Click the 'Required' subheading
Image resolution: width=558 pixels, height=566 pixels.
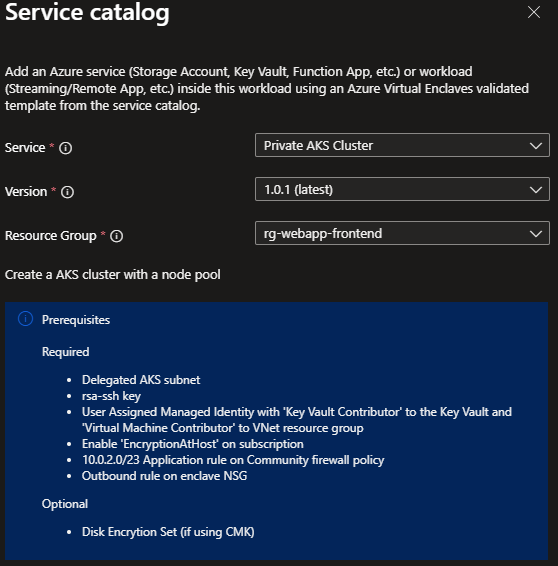65,352
